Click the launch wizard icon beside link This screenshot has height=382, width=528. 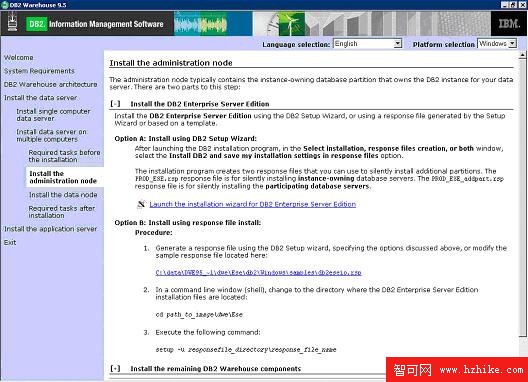pos(141,204)
